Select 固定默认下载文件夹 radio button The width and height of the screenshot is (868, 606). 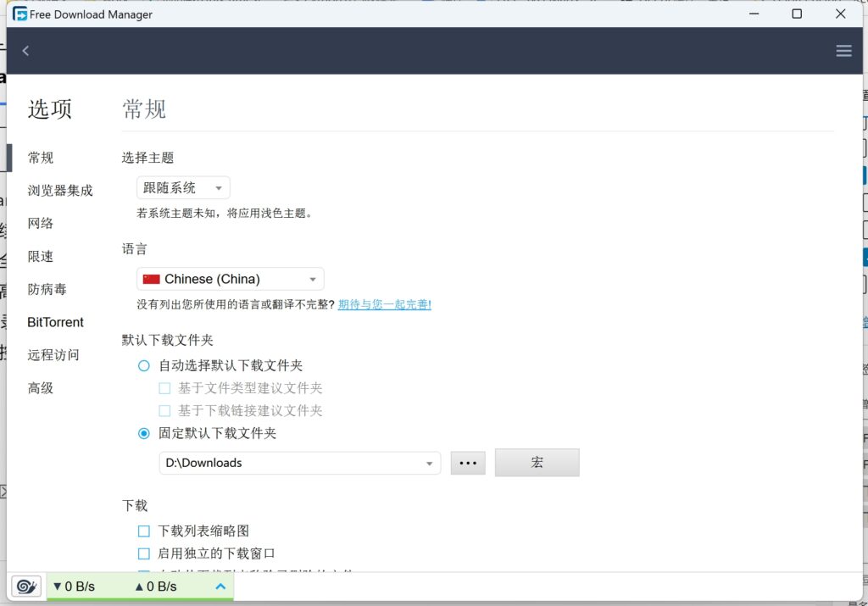point(144,433)
